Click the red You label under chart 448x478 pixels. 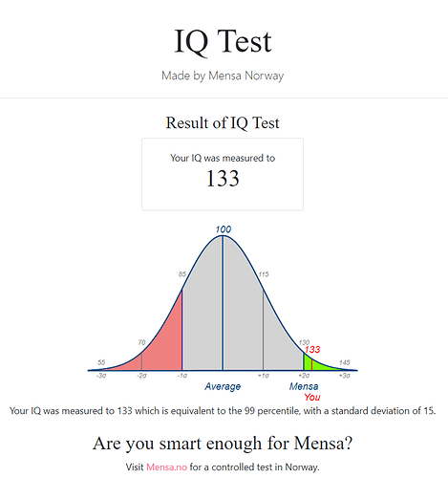pos(312,397)
